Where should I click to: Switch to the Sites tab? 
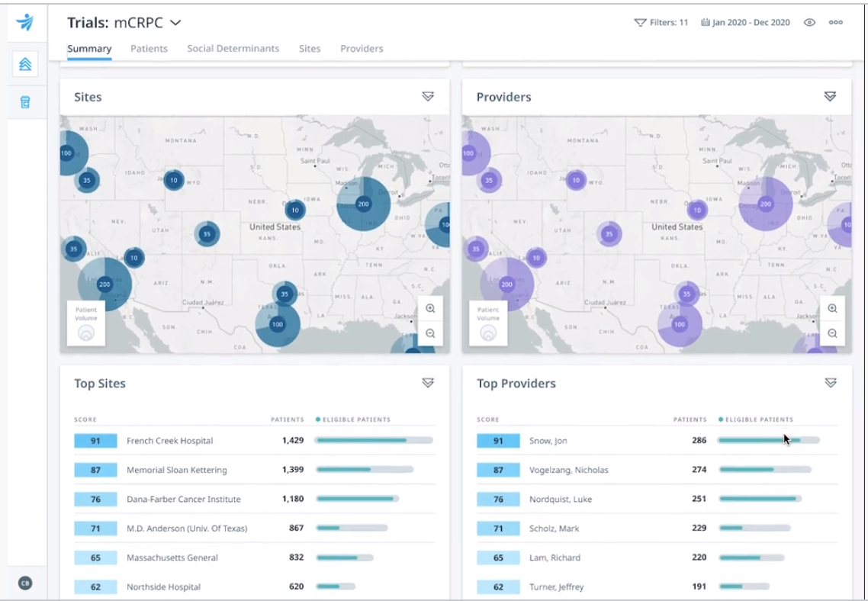(310, 49)
